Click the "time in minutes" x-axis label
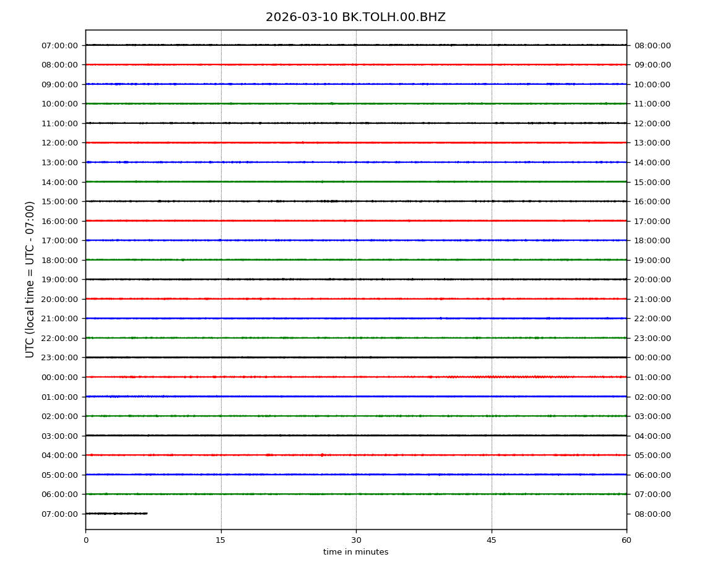Screen dimensions: 712x588 tap(355, 552)
